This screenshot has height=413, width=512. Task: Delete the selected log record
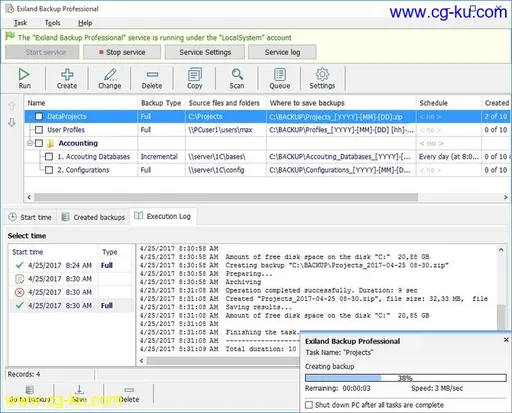129,394
